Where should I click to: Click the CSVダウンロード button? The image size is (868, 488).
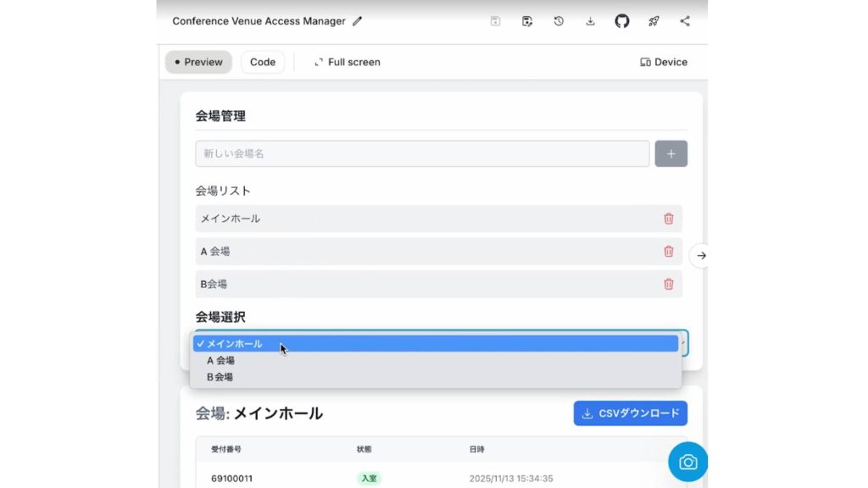631,413
